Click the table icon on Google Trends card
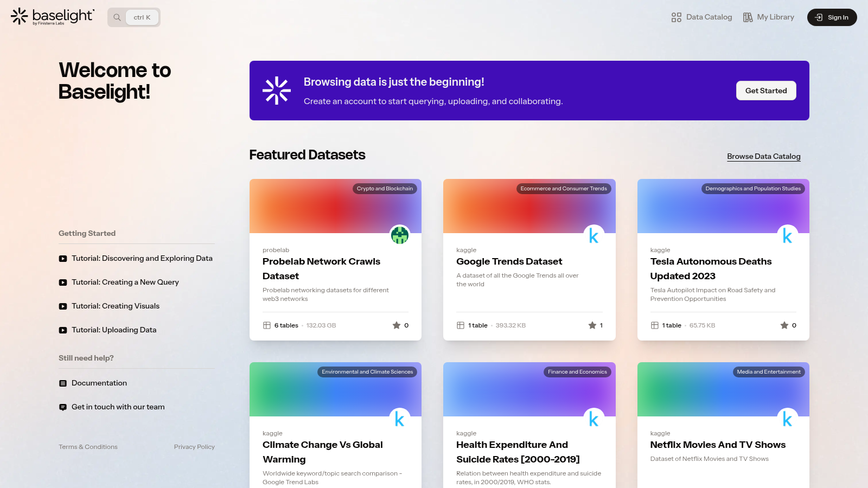The height and width of the screenshot is (488, 868). pos(461,325)
